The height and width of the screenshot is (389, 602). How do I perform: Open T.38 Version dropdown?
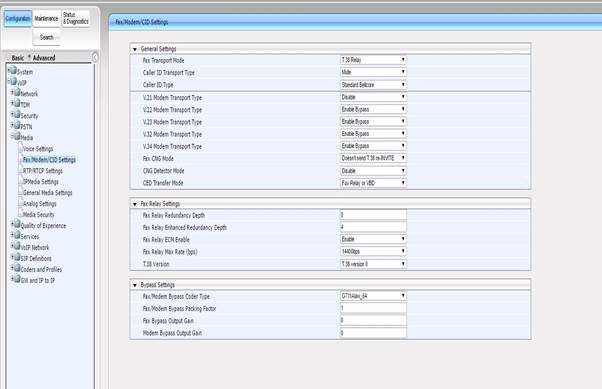pos(373,264)
